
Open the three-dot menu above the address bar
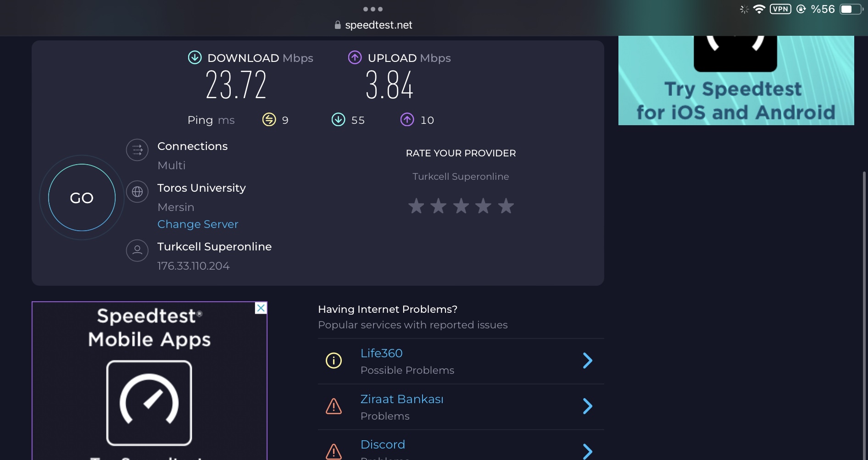[x=373, y=9]
